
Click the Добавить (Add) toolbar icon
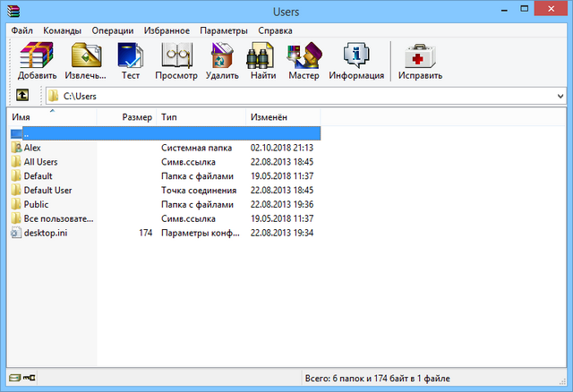point(37,58)
